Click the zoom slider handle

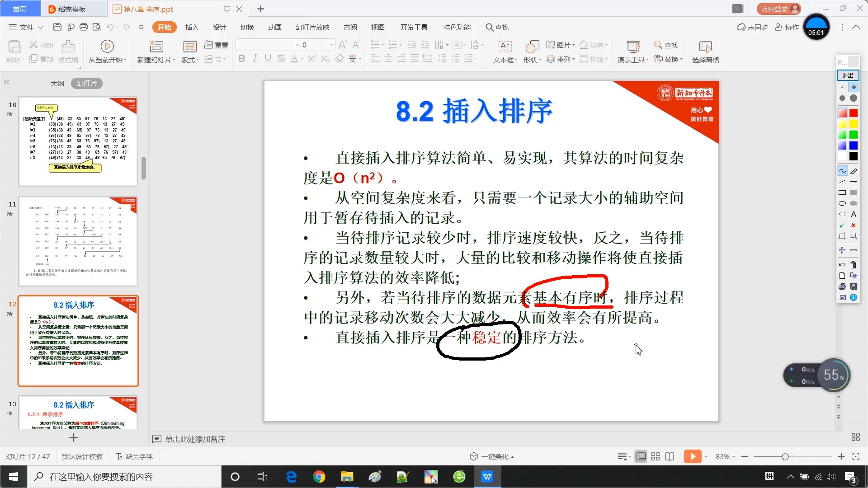785,457
